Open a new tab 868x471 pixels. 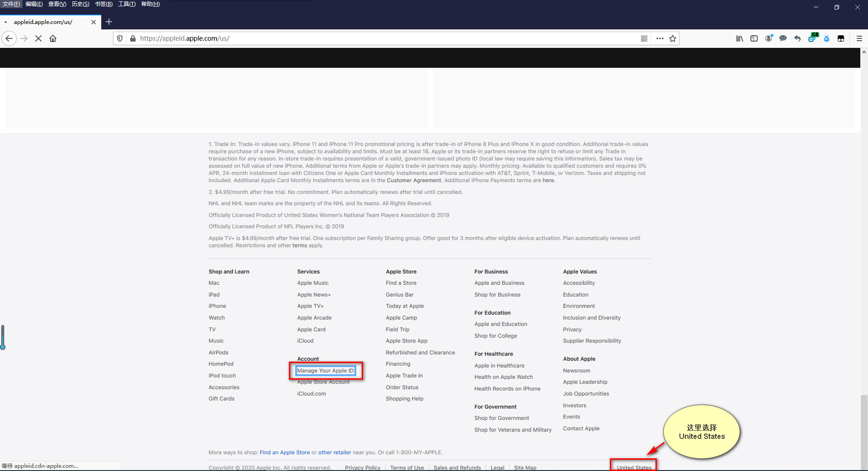tap(109, 22)
